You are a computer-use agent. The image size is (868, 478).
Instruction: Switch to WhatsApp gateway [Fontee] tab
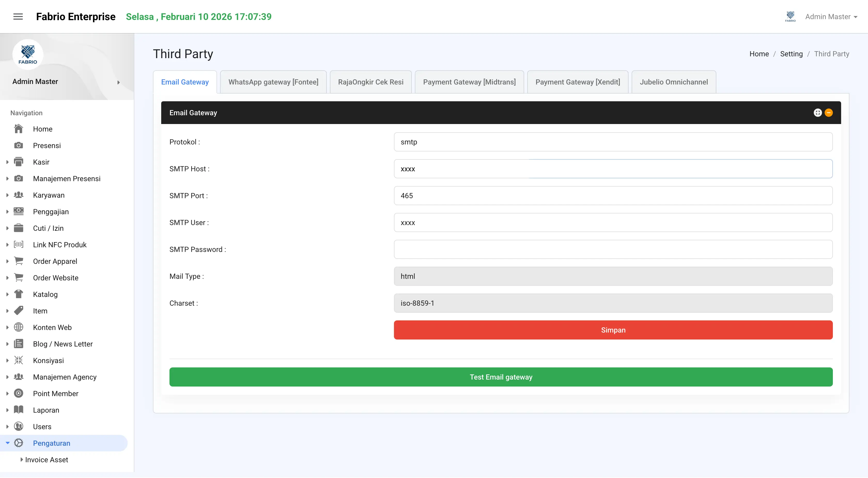click(273, 82)
